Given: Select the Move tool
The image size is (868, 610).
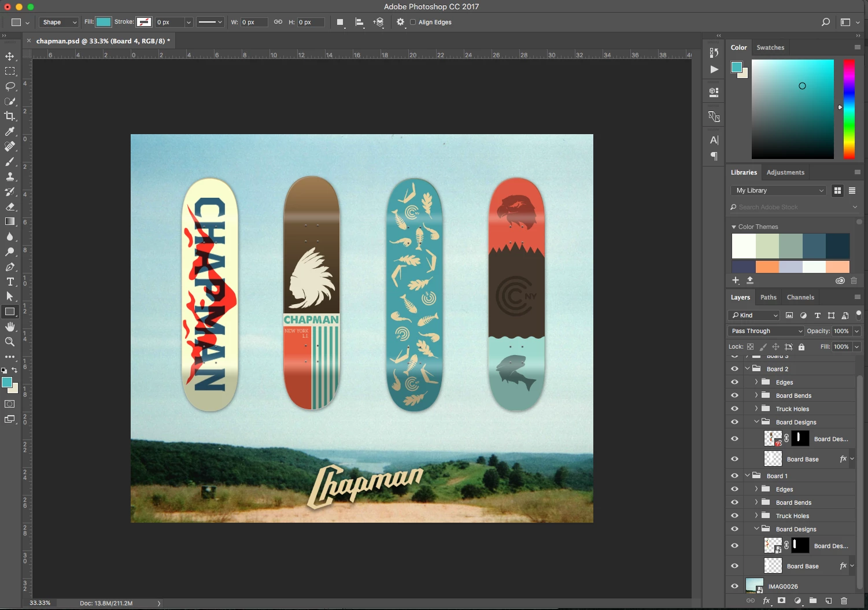Looking at the screenshot, I should pos(10,56).
